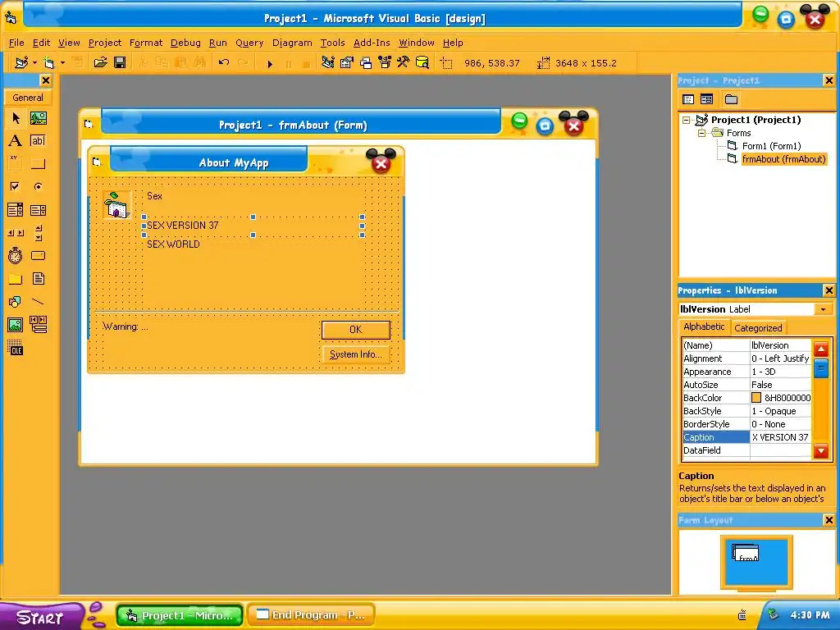Viewport: 840px width, 630px height.
Task: Select the OLE control tool
Action: [16, 348]
